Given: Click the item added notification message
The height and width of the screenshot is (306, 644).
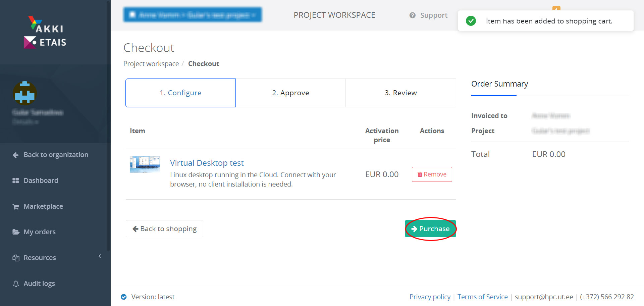Looking at the screenshot, I should click(549, 21).
